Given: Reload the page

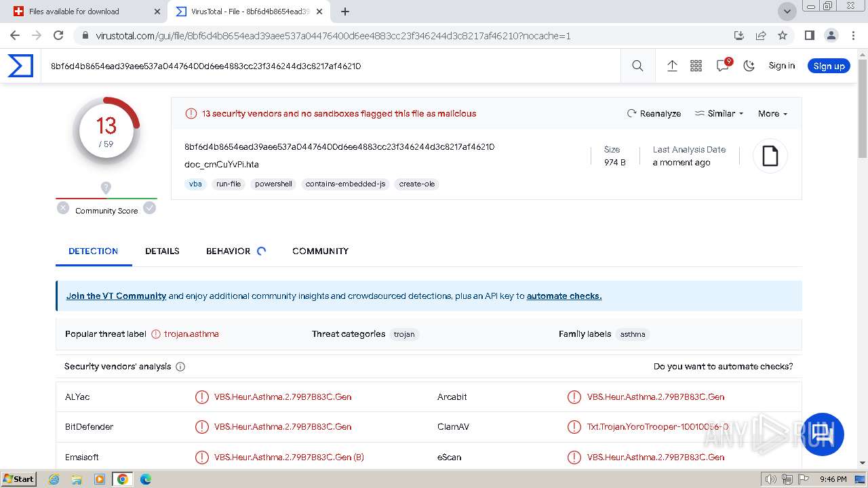Looking at the screenshot, I should click(x=58, y=35).
